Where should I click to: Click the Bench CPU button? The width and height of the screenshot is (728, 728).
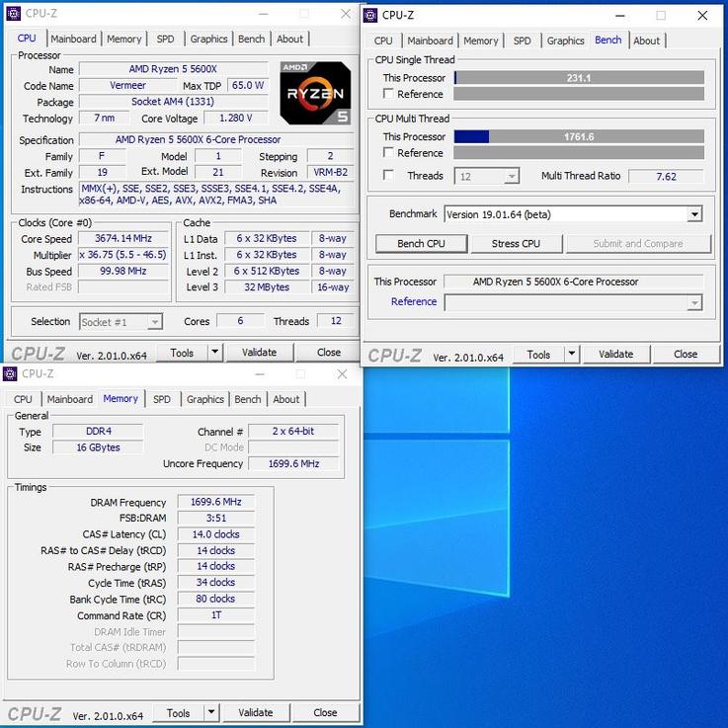(422, 244)
